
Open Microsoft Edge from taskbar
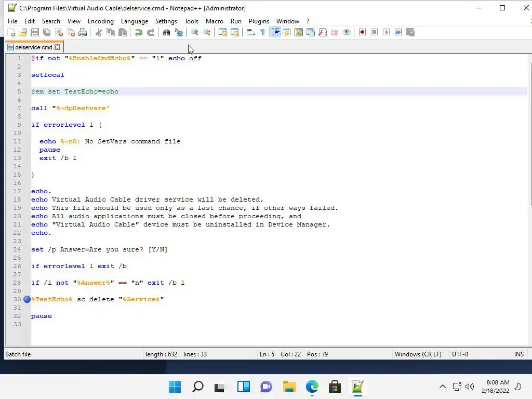pos(312,387)
